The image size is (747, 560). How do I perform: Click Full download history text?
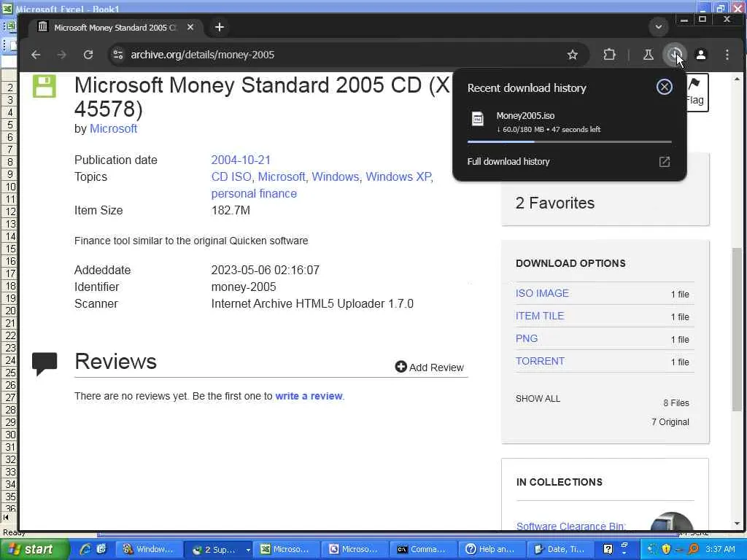[508, 161]
